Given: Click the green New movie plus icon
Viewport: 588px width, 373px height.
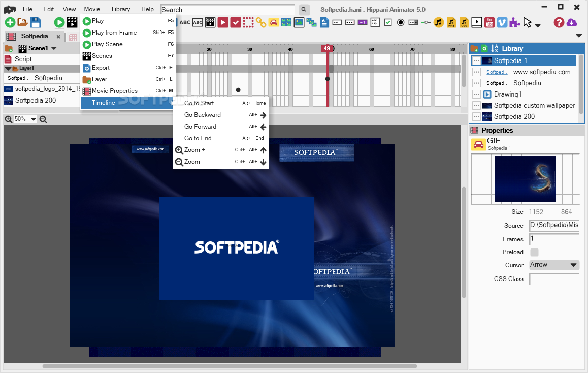Looking at the screenshot, I should pyautogui.click(x=10, y=22).
